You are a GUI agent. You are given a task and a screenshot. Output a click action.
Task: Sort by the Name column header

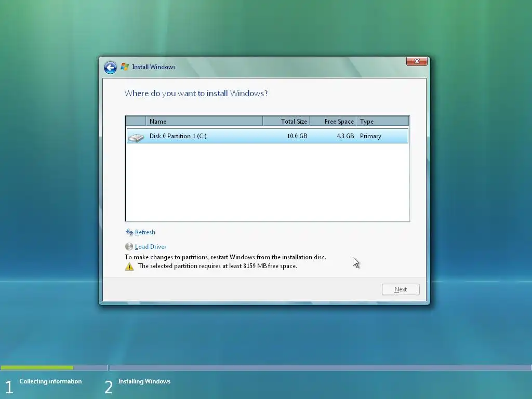pos(204,121)
